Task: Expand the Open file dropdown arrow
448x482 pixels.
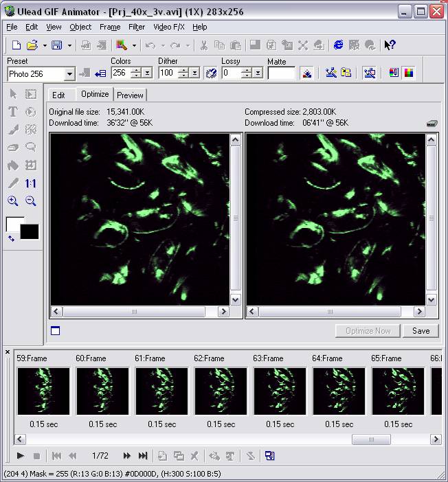Action: point(45,46)
